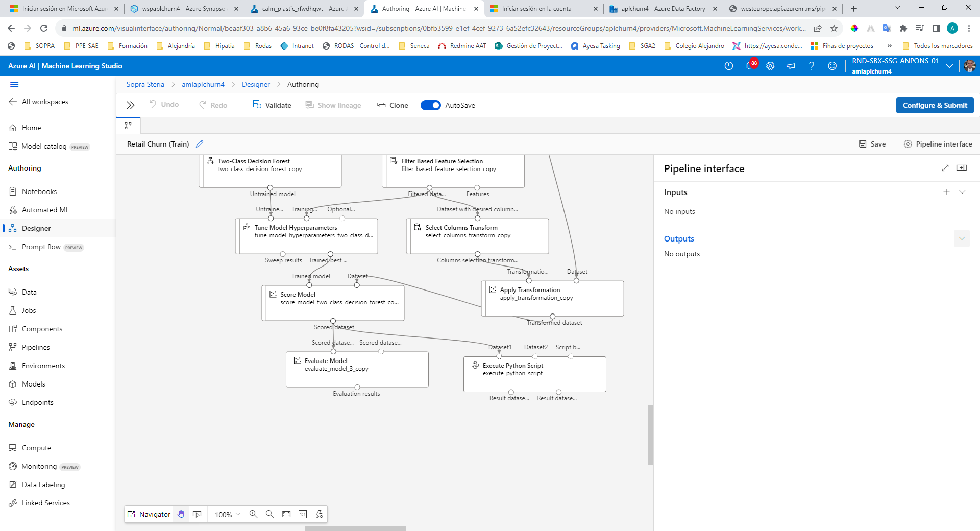Select the Execute Python Script node

click(x=535, y=374)
